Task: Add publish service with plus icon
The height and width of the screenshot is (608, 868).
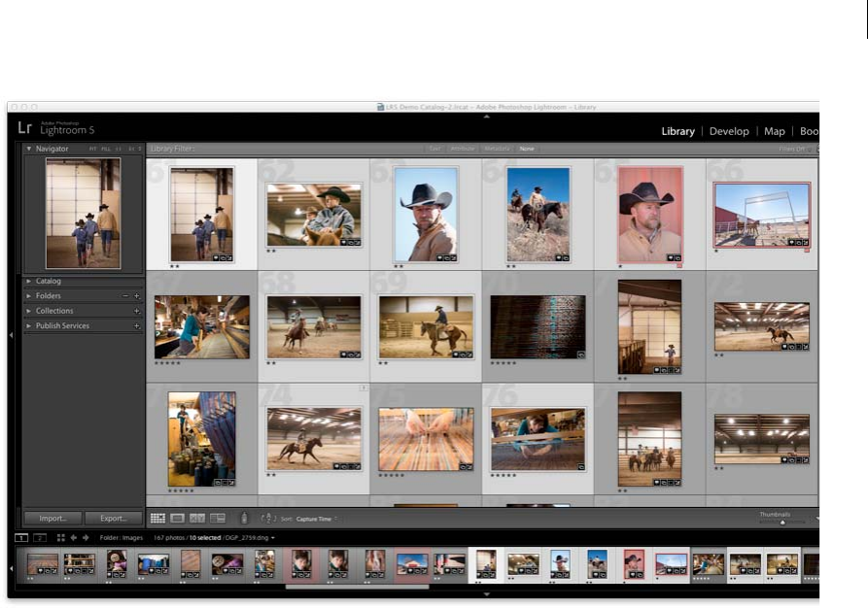Action: coord(137,325)
